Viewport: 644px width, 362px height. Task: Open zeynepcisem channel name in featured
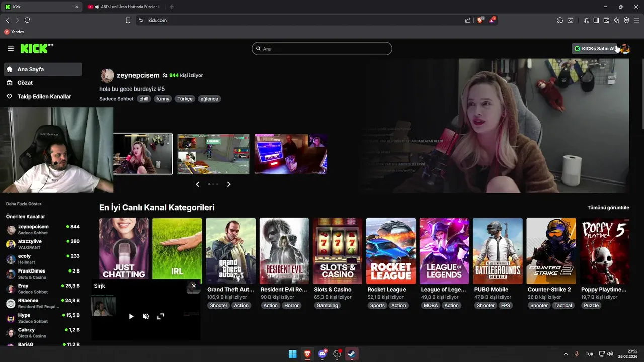tap(138, 75)
